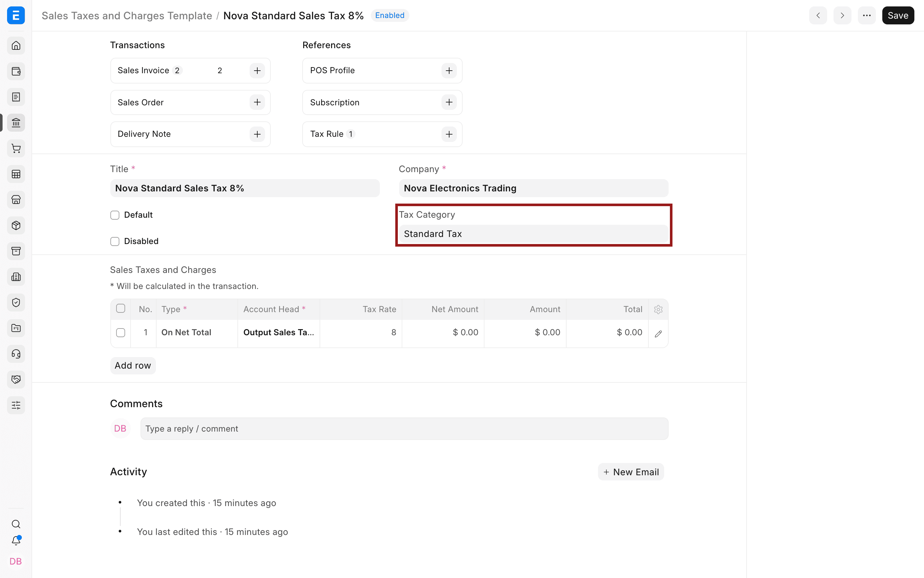Open the bank building sidebar icon
This screenshot has width=924, height=578.
coord(16,123)
